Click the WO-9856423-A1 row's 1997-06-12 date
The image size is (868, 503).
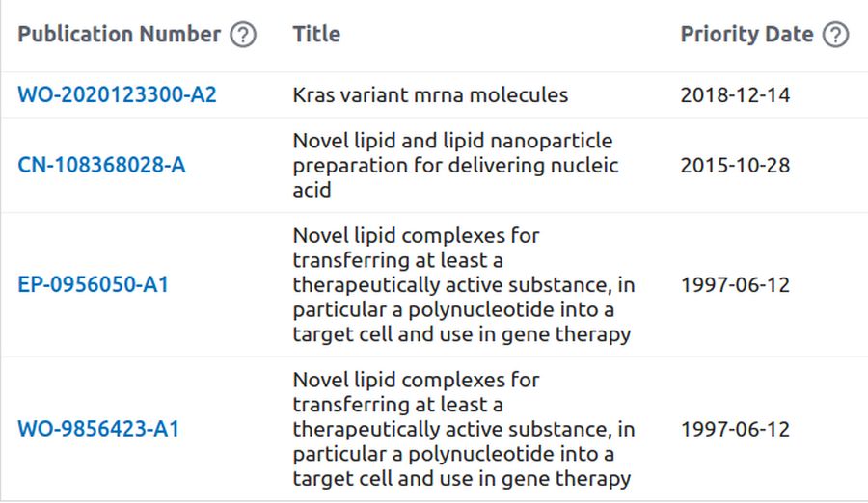tap(735, 429)
